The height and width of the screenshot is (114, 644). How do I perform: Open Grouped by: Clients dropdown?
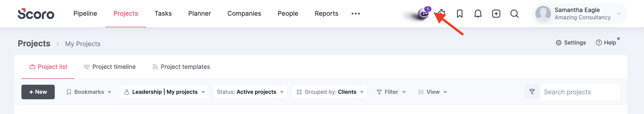click(x=330, y=92)
